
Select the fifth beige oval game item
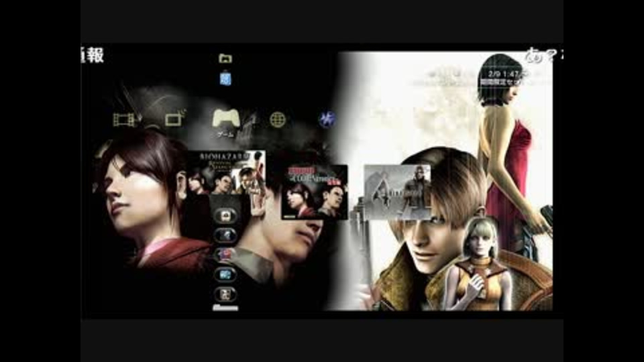click(x=225, y=294)
